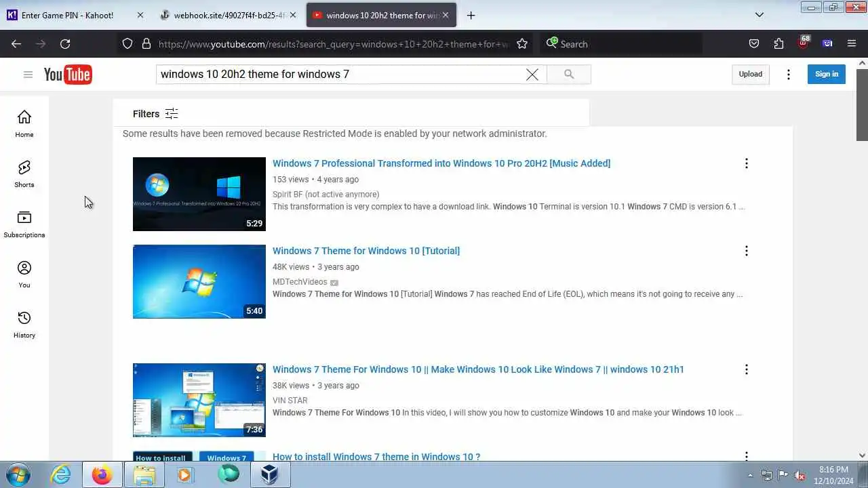The width and height of the screenshot is (868, 488).
Task: Click the Upload button
Action: 750,75
